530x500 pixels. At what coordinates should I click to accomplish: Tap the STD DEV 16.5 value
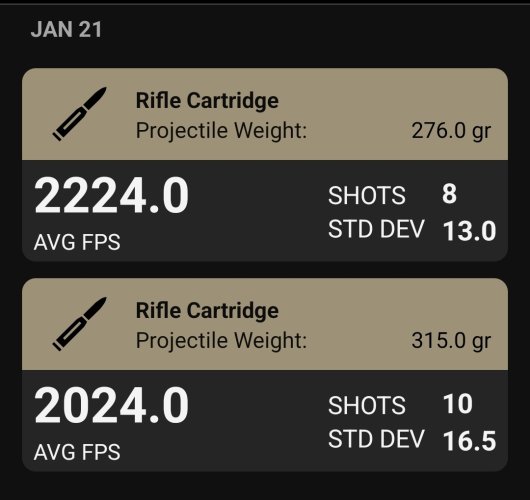pyautogui.click(x=469, y=441)
